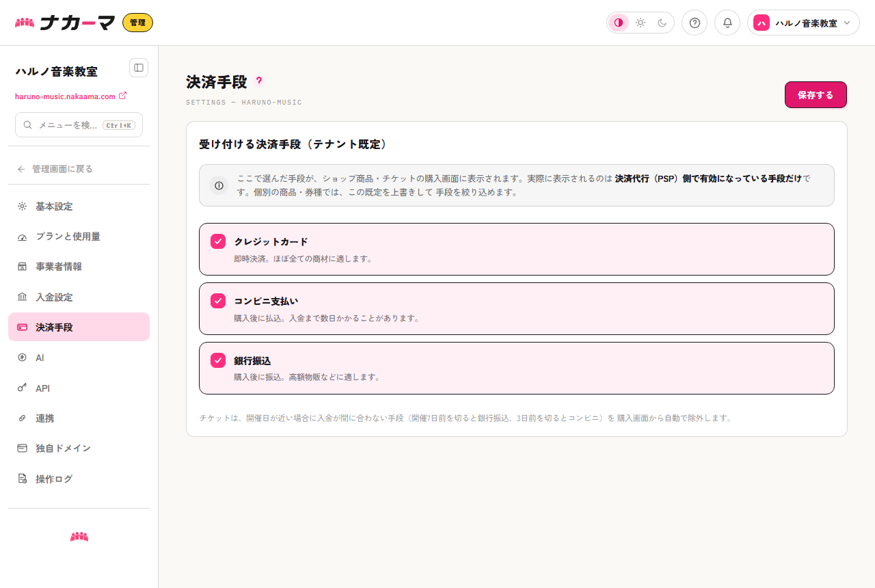Click the document icon for 操作ログ
This screenshot has height=588, width=875.
[x=22, y=479]
